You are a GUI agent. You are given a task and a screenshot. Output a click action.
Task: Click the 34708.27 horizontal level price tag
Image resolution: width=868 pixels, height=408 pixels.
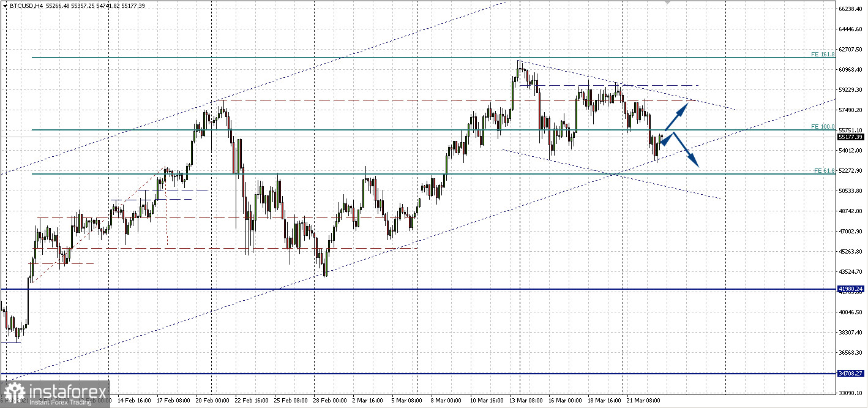click(x=851, y=373)
